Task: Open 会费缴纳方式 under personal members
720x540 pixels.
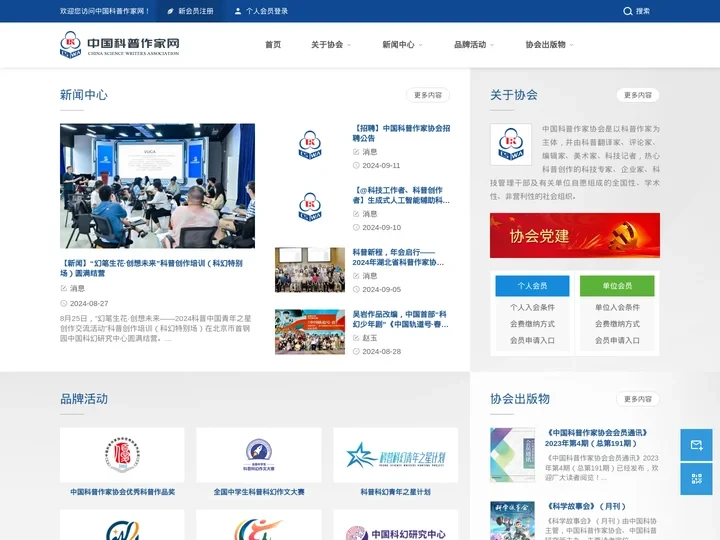Action: tap(532, 324)
